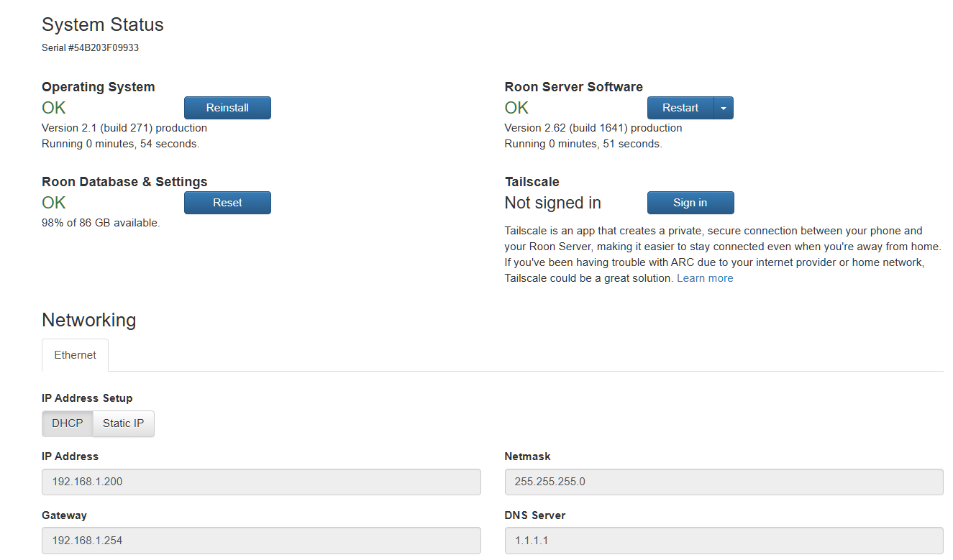Screen dimensions: 953x560
Task: Restart the Roon Server Software
Action: click(680, 108)
